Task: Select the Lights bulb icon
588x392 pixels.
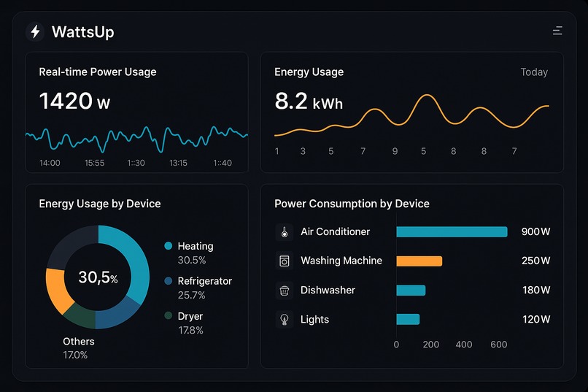Action: click(285, 320)
